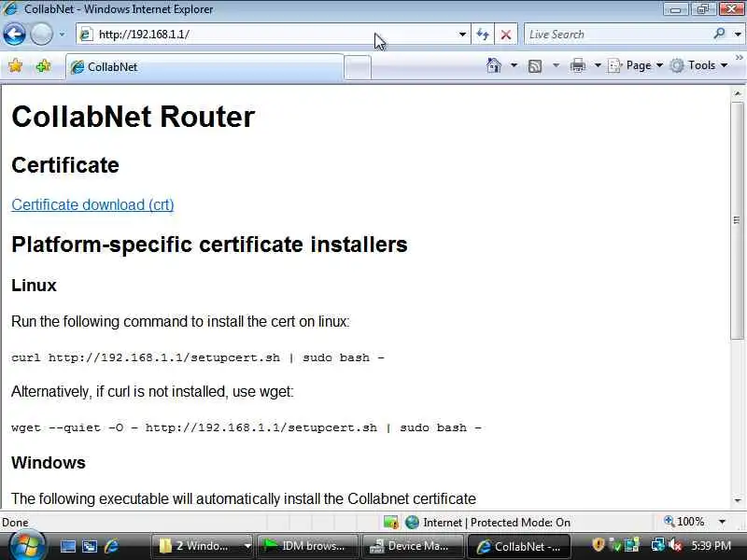
Task: Expand the command bar overflow chevron
Action: click(x=739, y=58)
